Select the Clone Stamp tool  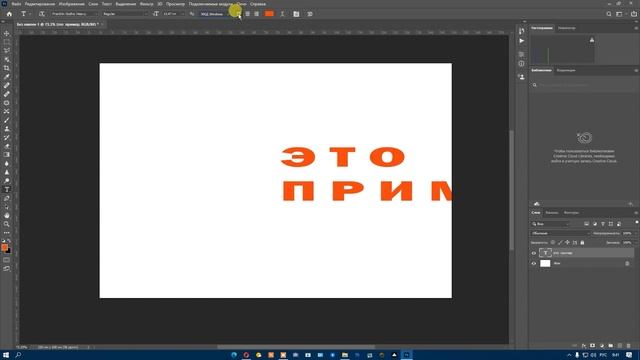(7, 129)
